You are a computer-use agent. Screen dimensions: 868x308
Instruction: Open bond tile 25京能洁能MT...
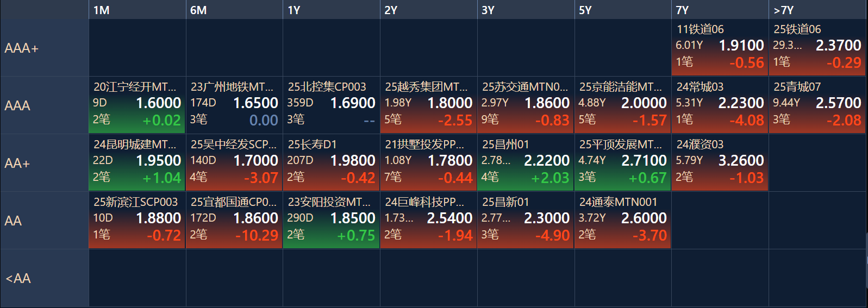[623, 105]
